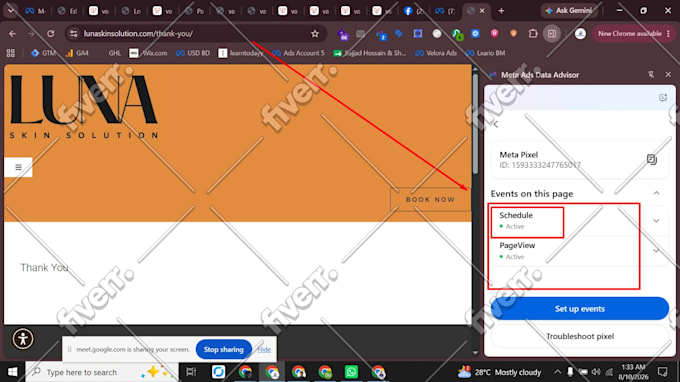This screenshot has height=382, width=680.
Task: Collapse the Events on this page section
Action: [656, 193]
